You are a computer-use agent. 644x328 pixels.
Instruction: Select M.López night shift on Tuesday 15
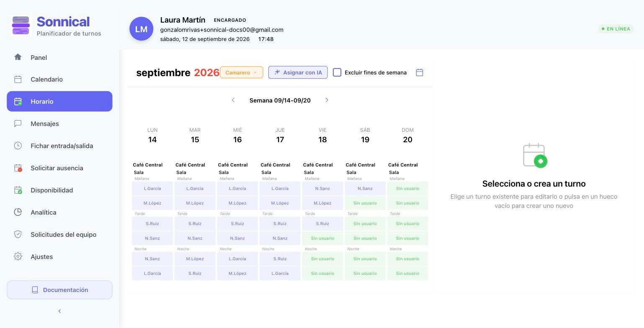point(195,259)
